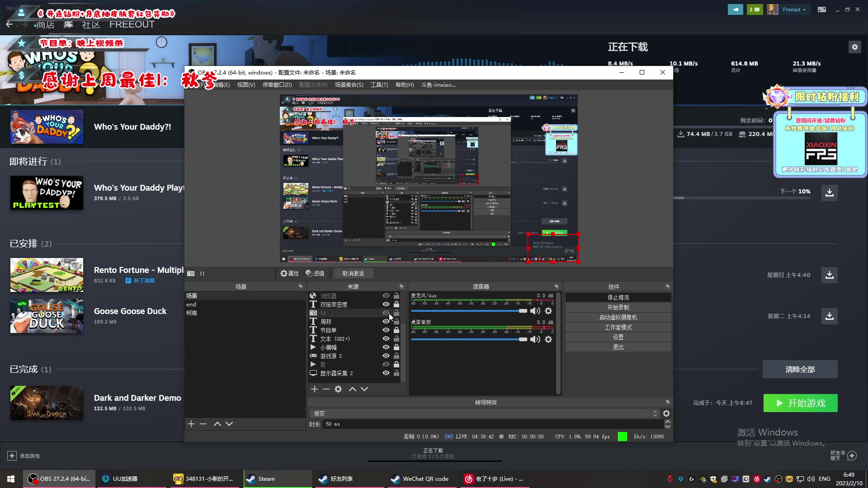The height and width of the screenshot is (488, 868).
Task: Open source properties gear in 来源 toolbar
Action: tap(338, 389)
